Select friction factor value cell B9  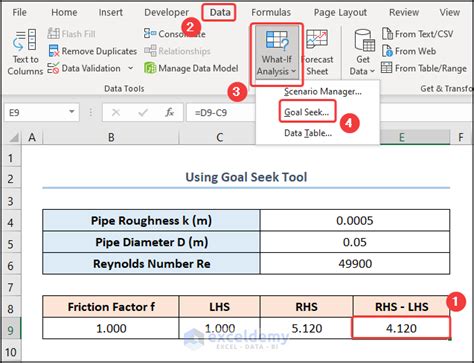tap(111, 328)
